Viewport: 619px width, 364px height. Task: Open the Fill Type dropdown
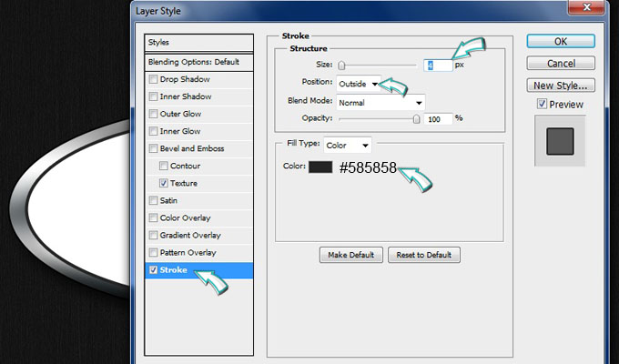pyautogui.click(x=348, y=146)
